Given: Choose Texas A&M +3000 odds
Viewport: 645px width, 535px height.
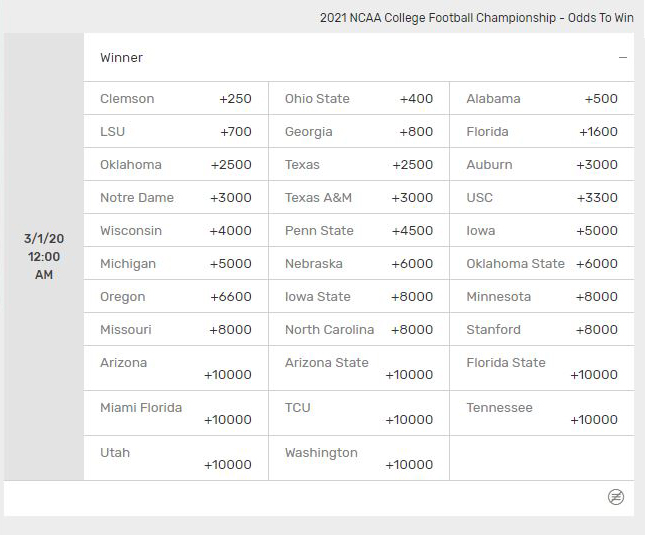Looking at the screenshot, I should pos(359,198).
